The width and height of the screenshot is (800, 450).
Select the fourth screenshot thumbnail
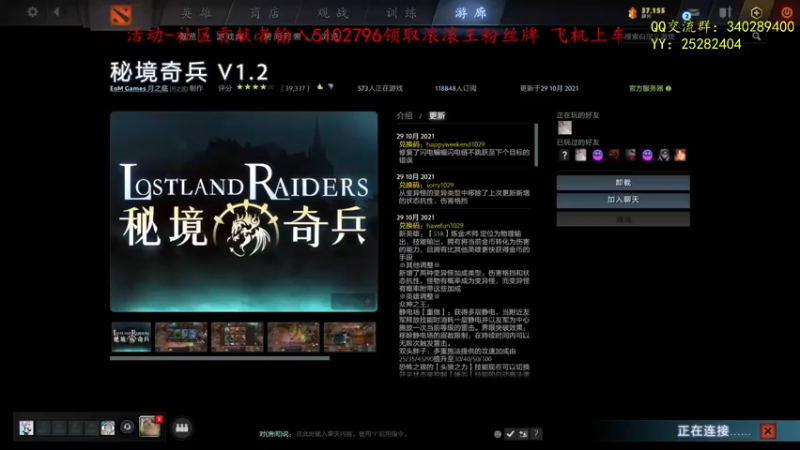pyautogui.click(x=293, y=337)
